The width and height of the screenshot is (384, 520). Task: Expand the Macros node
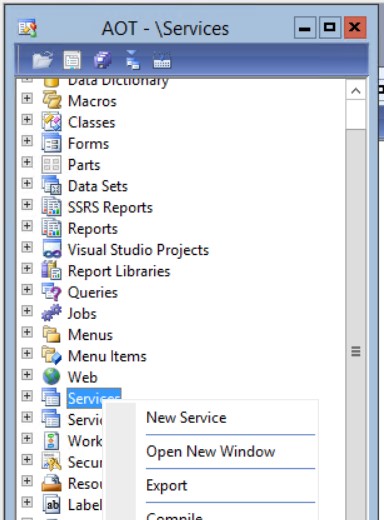click(27, 98)
